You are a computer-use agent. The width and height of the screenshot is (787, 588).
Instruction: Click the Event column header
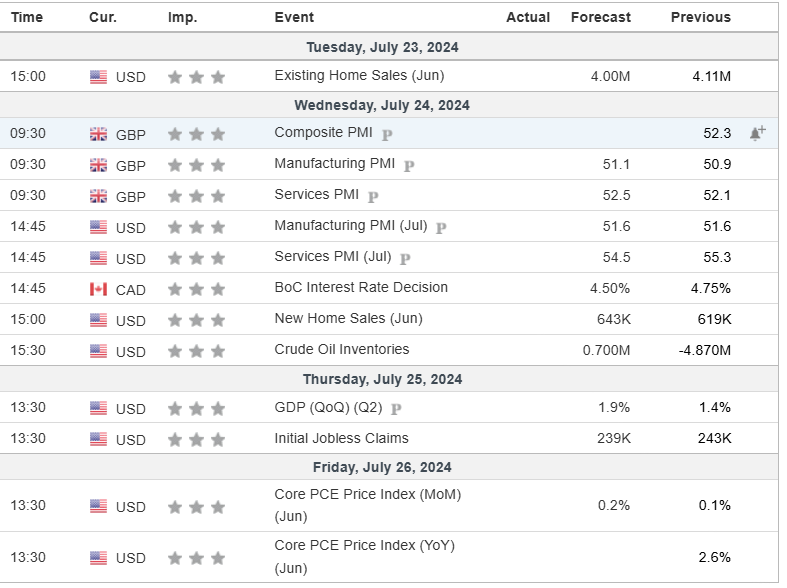pos(294,17)
